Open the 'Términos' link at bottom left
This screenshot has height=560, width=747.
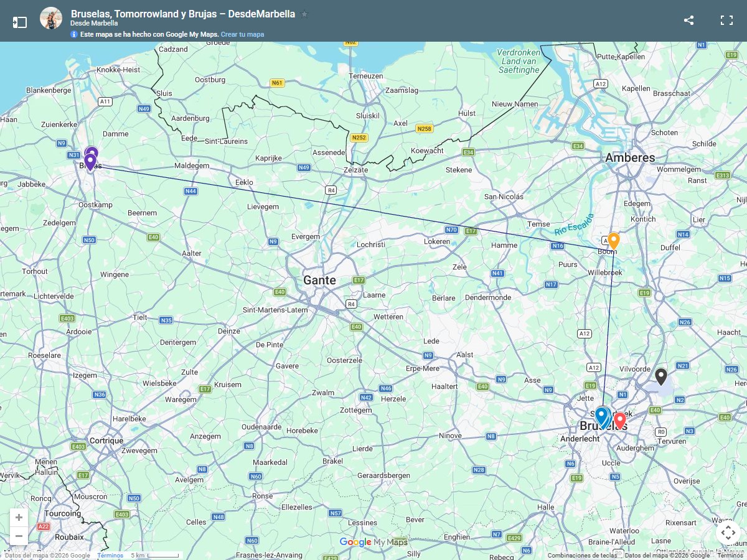[110, 556]
